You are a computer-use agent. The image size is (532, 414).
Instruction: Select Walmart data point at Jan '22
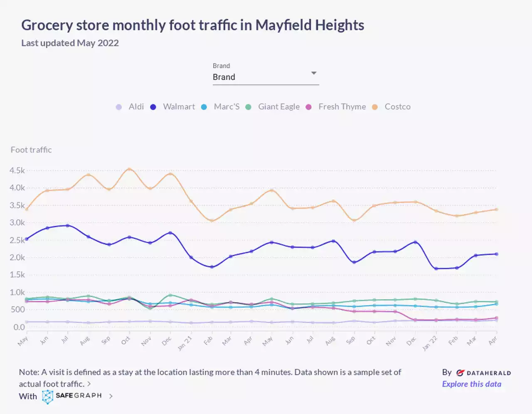point(436,269)
